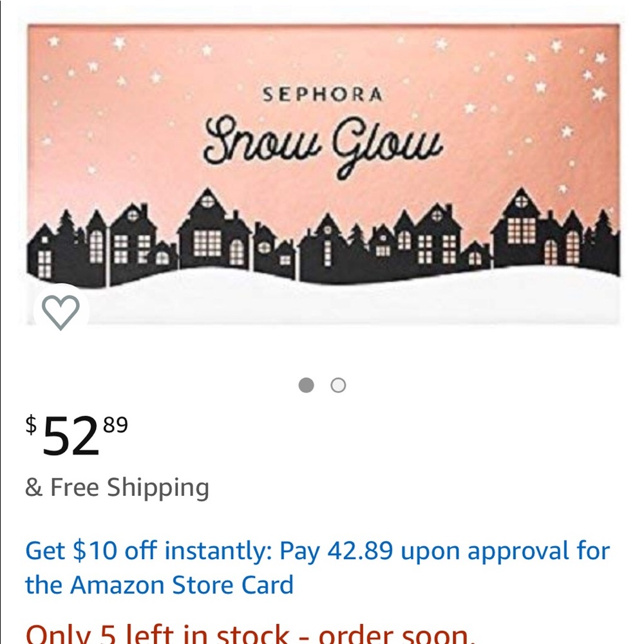Tap the superscript 89 cents value
Screen dimensions: 644x644
pos(115,425)
